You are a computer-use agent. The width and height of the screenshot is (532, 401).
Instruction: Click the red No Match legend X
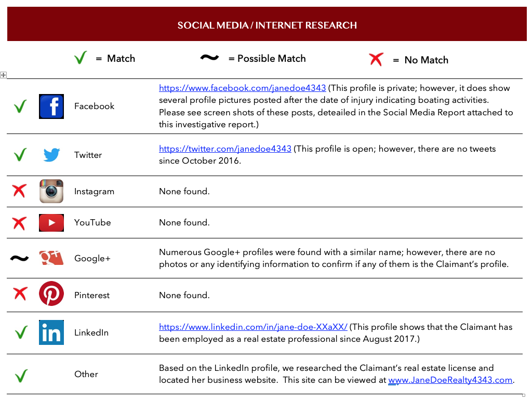pos(376,60)
